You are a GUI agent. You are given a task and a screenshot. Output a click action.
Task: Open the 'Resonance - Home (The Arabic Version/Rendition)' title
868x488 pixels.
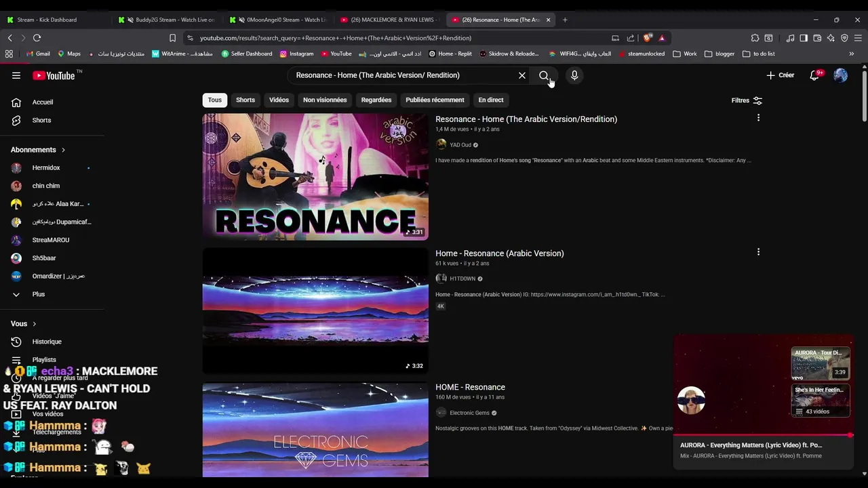(526, 119)
